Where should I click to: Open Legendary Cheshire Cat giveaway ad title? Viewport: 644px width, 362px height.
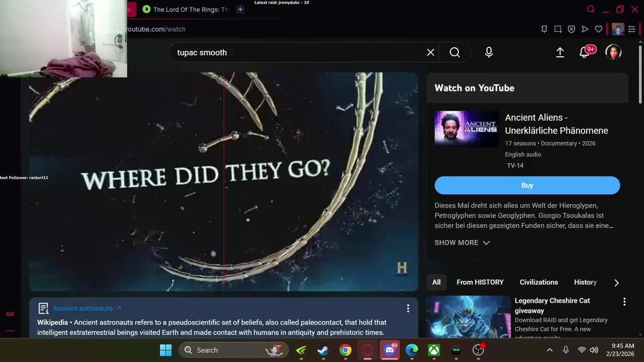pos(552,305)
